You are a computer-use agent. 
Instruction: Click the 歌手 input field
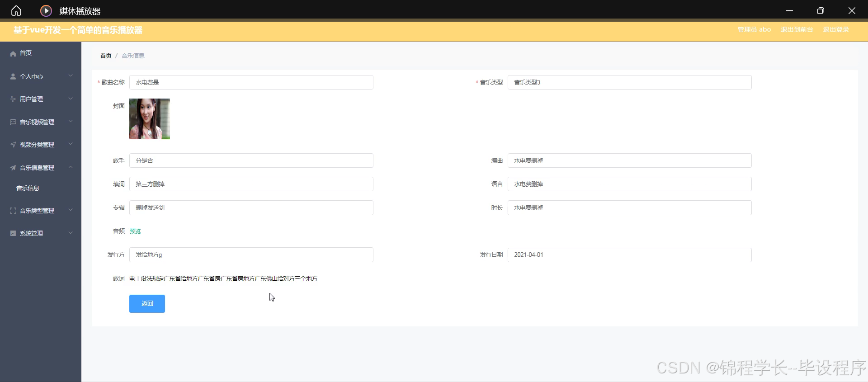(x=251, y=160)
